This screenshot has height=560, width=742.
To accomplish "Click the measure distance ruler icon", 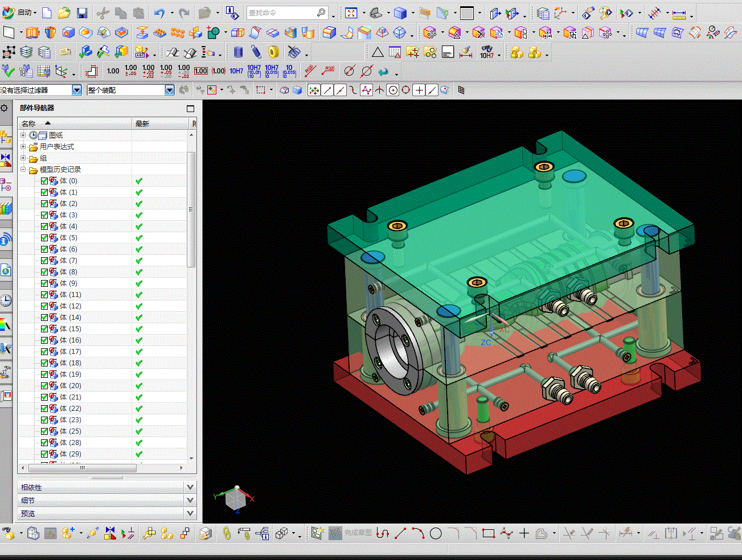I will tap(679, 13).
